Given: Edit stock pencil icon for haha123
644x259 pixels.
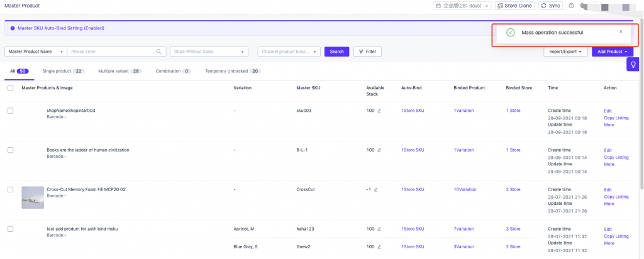Looking at the screenshot, I should coord(379,229).
